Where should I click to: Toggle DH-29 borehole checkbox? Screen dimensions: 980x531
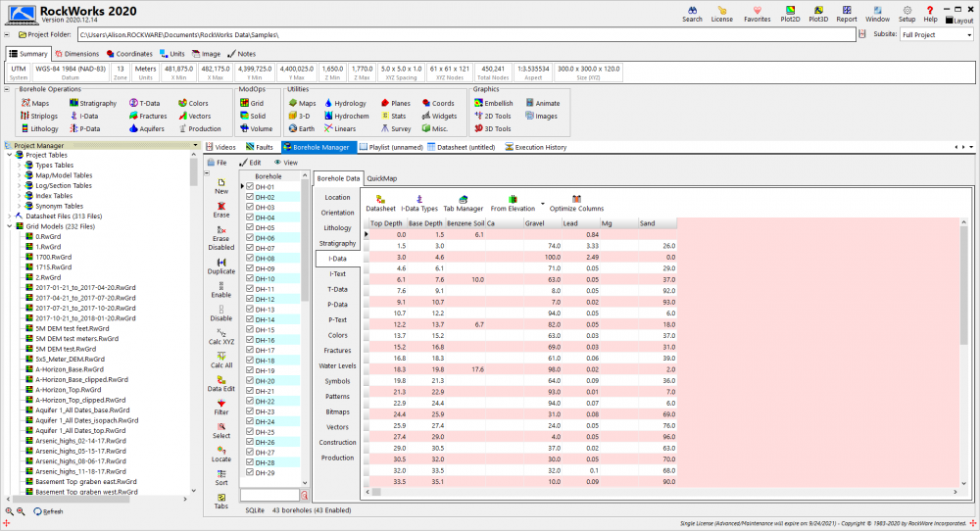click(250, 472)
